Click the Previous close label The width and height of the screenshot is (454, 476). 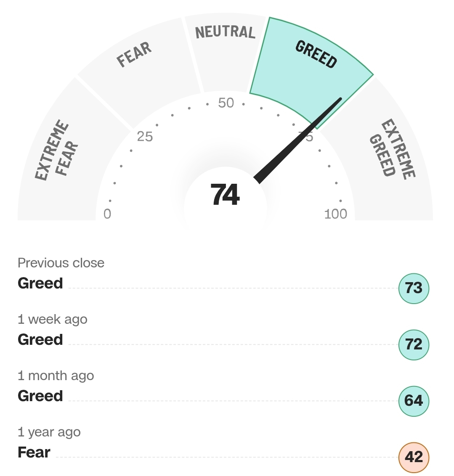[x=61, y=263]
